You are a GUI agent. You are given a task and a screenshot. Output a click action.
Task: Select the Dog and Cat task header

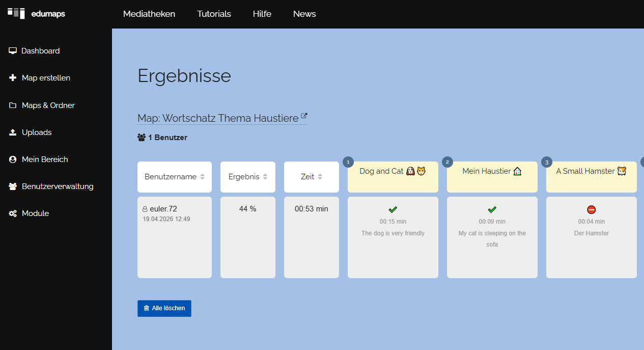(x=393, y=172)
